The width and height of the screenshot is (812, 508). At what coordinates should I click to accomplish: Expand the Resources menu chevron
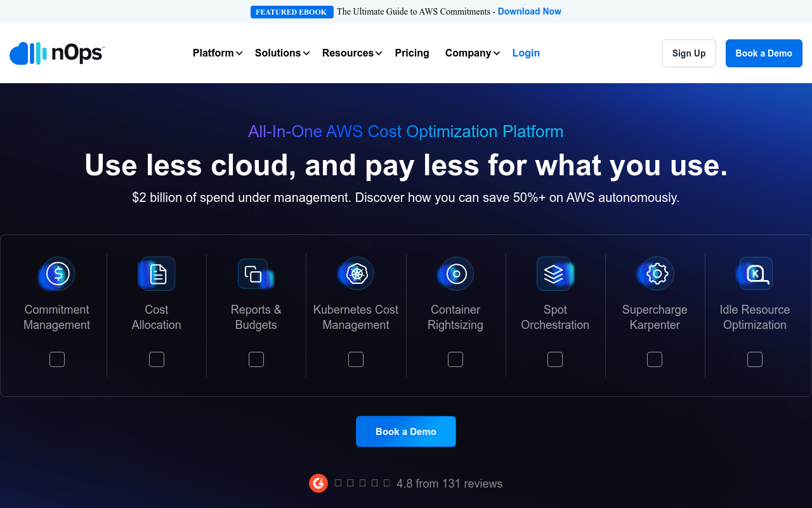[379, 53]
